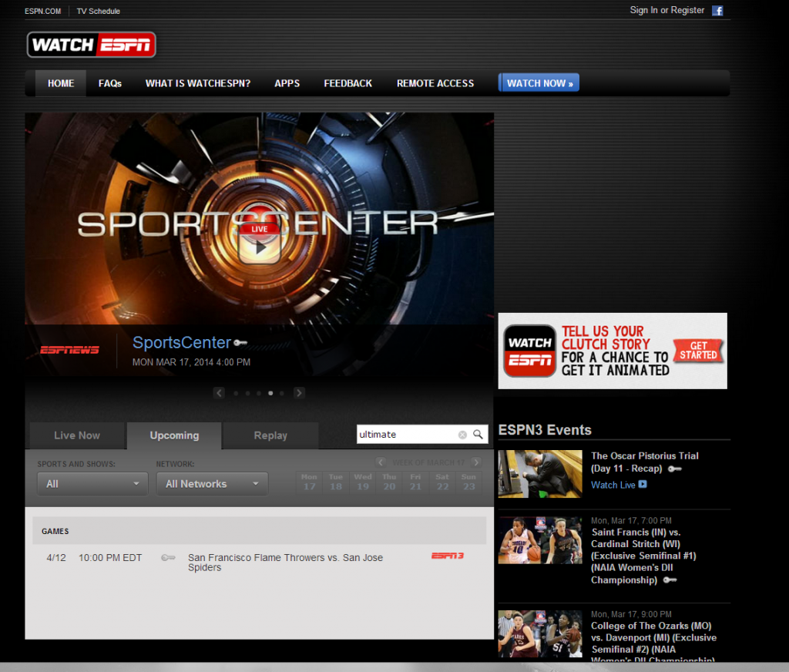Screen dimensions: 789x672
Task: Select Fri 21 in week calendar
Action: click(415, 482)
